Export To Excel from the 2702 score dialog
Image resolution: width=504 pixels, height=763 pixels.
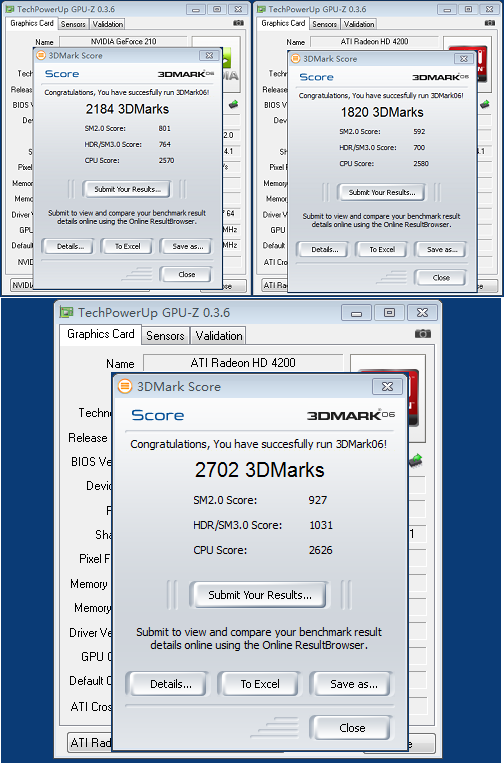click(x=260, y=684)
